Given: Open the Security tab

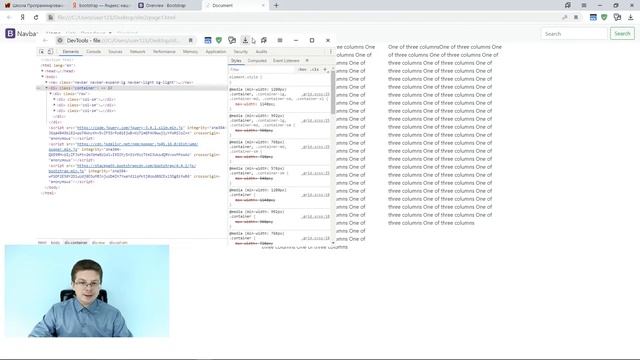Looking at the screenshot, I should coord(240,52).
